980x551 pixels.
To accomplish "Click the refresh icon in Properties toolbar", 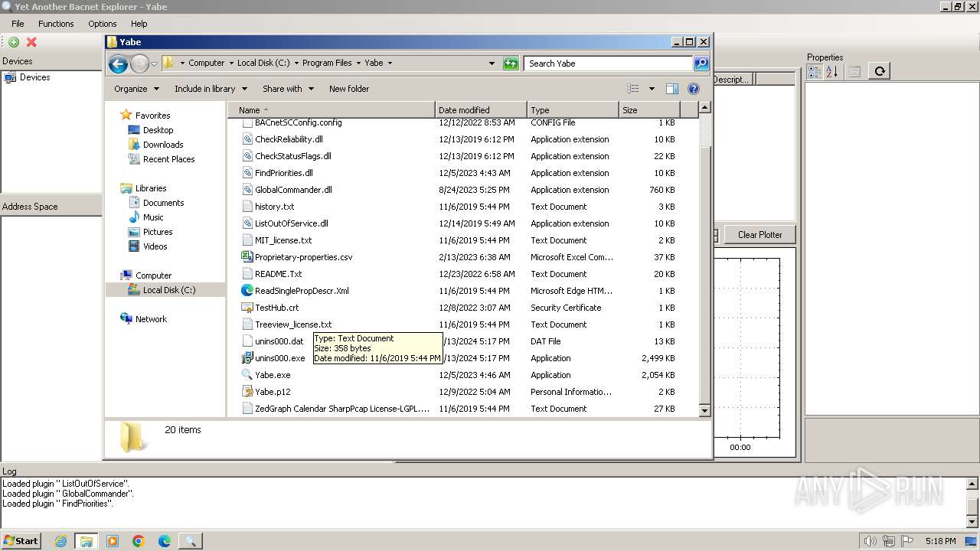I will click(x=880, y=71).
